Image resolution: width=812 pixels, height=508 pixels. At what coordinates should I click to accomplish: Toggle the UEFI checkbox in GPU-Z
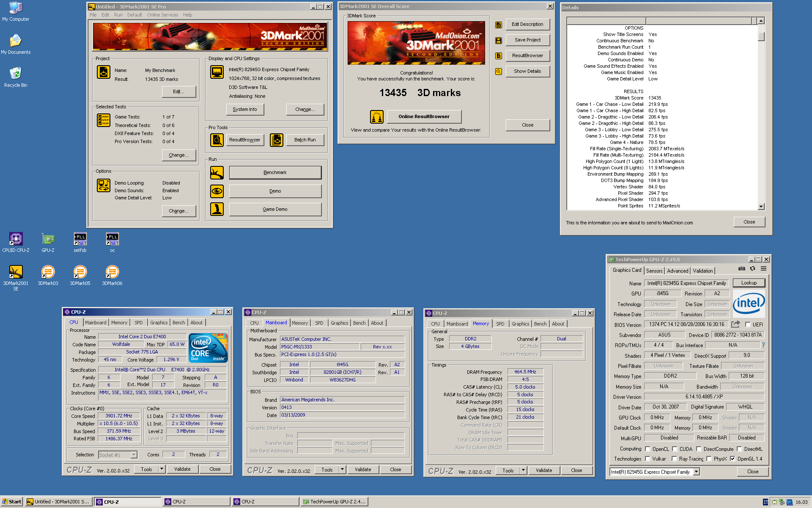click(748, 325)
